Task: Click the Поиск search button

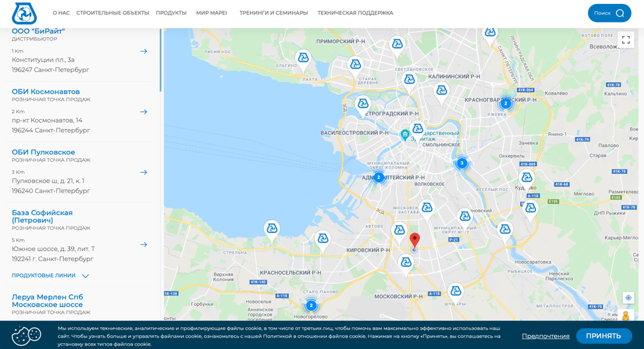Action: (610, 13)
